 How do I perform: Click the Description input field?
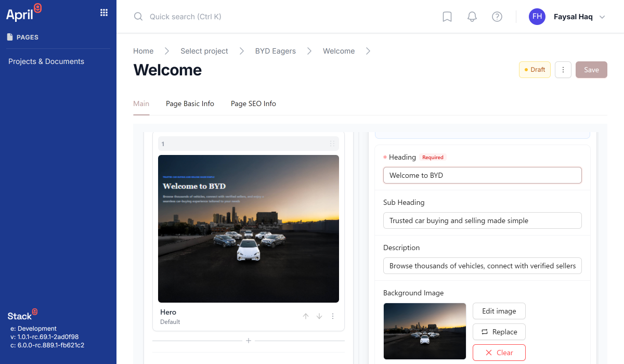[483, 266]
